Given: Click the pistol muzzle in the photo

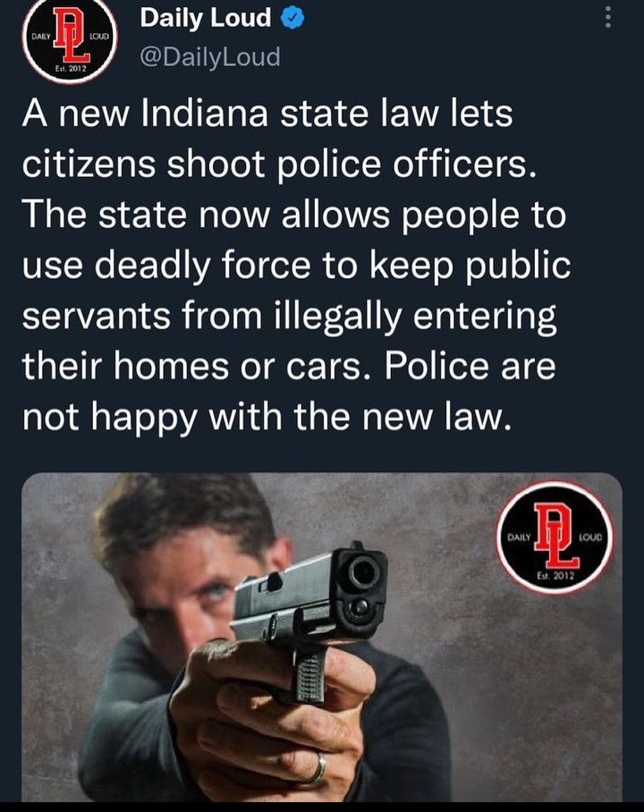Looking at the screenshot, I should click(362, 574).
